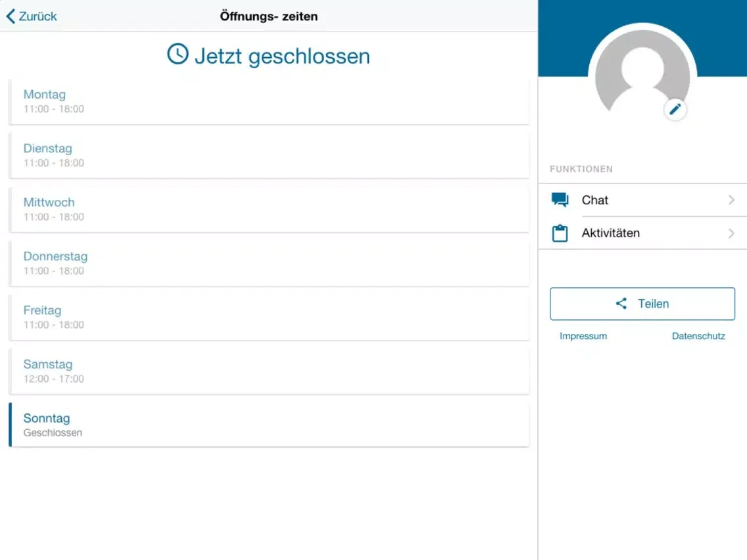This screenshot has height=560, width=747.
Task: Expand Aktivitäten using its right chevron
Action: pyautogui.click(x=731, y=233)
